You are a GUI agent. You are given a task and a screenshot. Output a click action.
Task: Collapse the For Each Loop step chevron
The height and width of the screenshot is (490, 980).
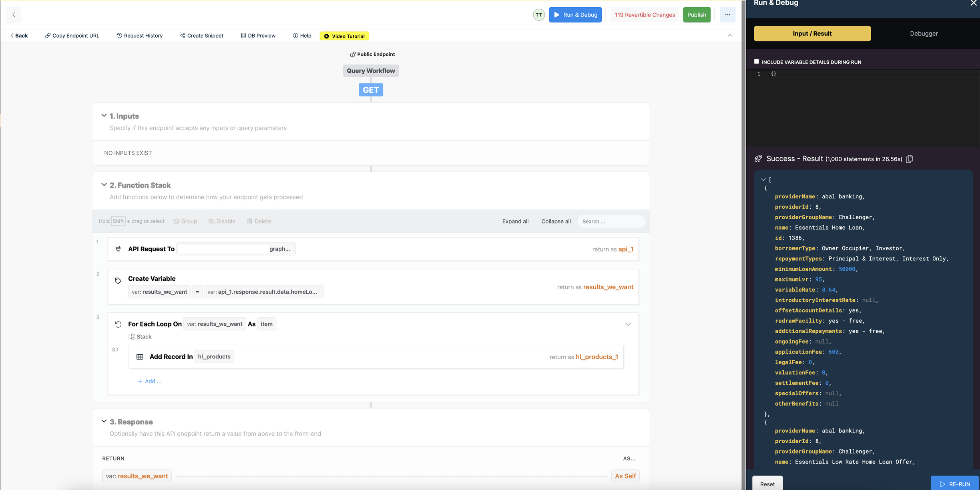(x=628, y=324)
